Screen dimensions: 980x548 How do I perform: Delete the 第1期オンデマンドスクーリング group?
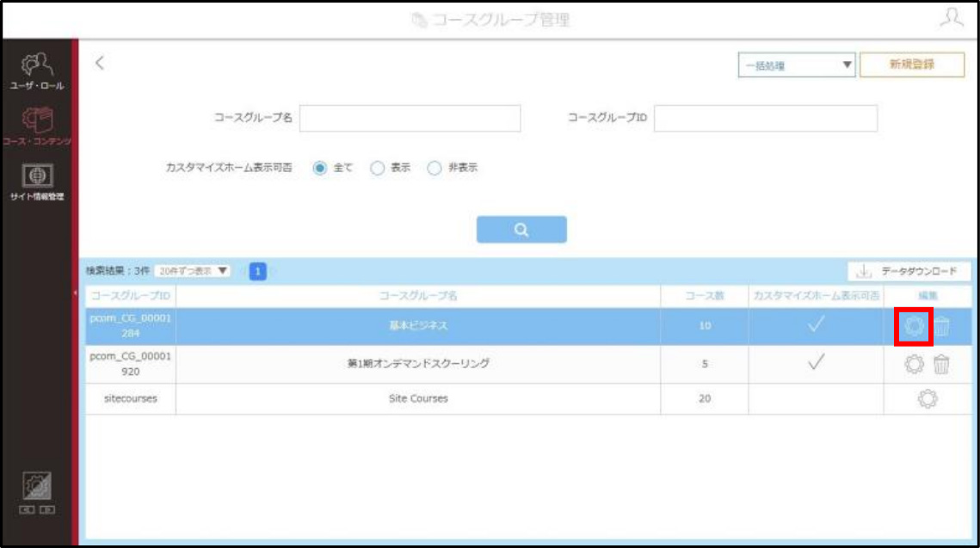click(941, 364)
